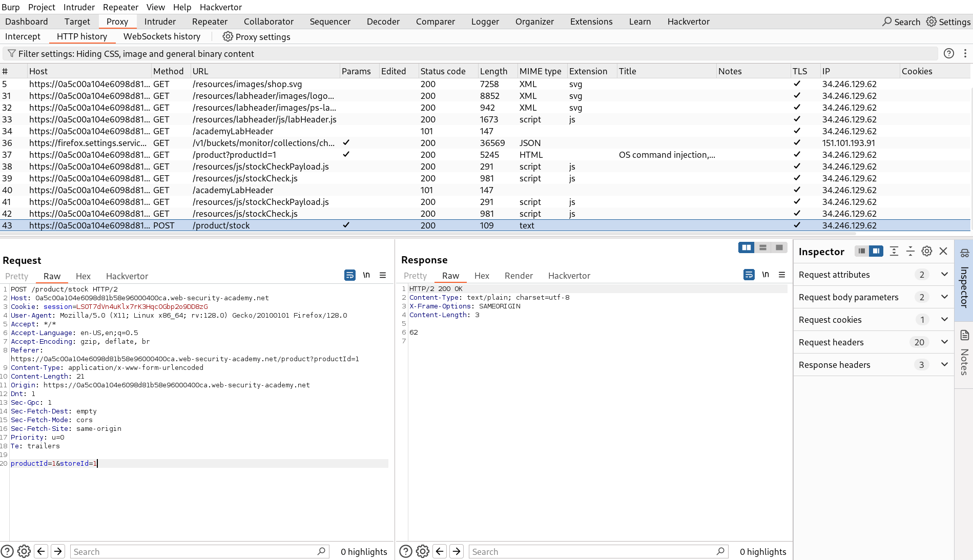Toggle word wrap in Request panel

tap(350, 275)
